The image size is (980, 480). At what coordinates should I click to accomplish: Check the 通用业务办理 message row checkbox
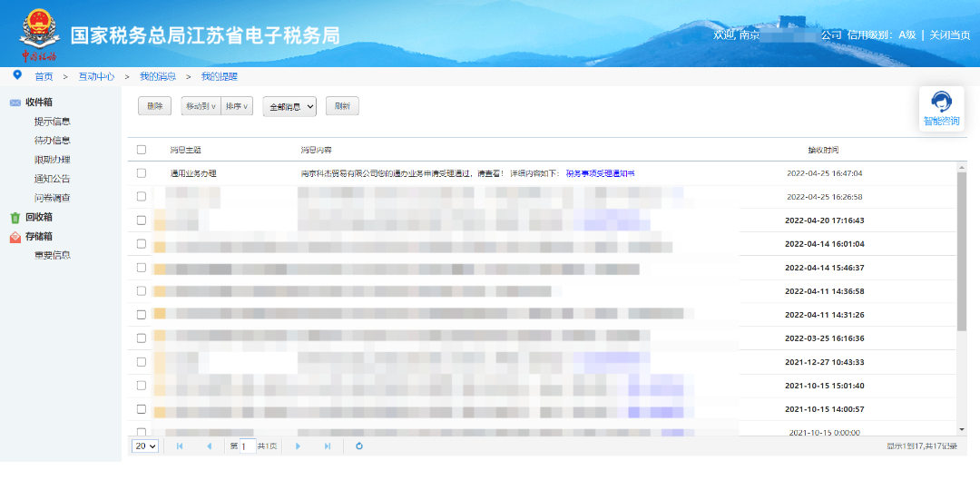[141, 172]
